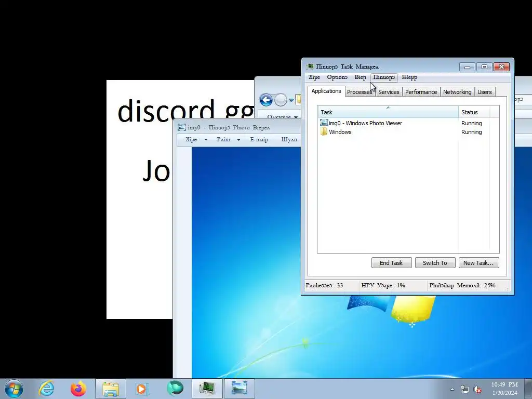Screen dimensions: 532x399
Task: Launch Firefox from the taskbar
Action: (x=78, y=389)
